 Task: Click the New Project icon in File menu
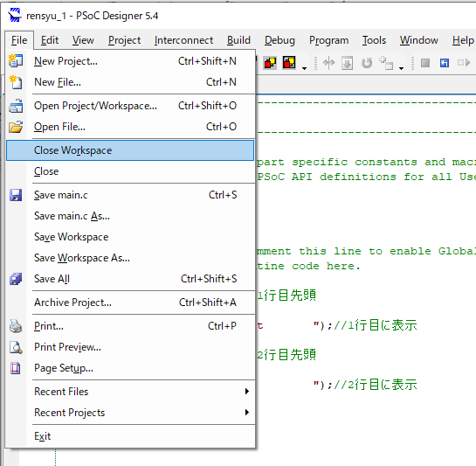point(16,61)
